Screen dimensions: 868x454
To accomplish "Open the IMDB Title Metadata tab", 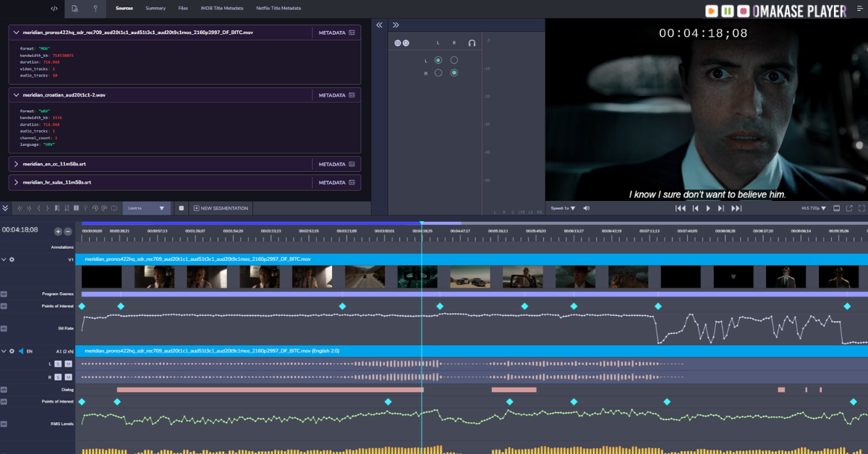I will coord(221,9).
